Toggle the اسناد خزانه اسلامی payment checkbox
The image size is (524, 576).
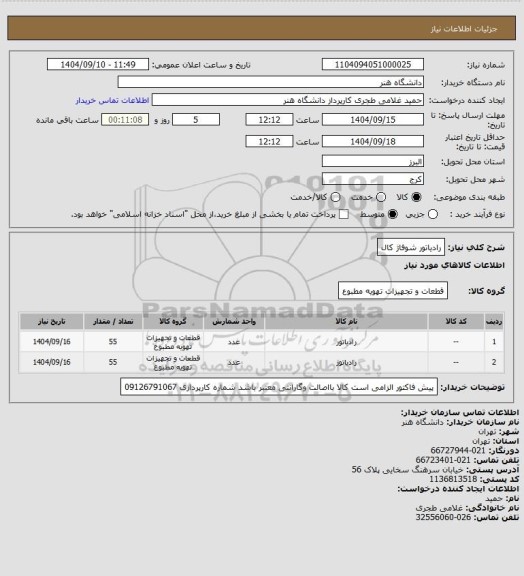344,214
